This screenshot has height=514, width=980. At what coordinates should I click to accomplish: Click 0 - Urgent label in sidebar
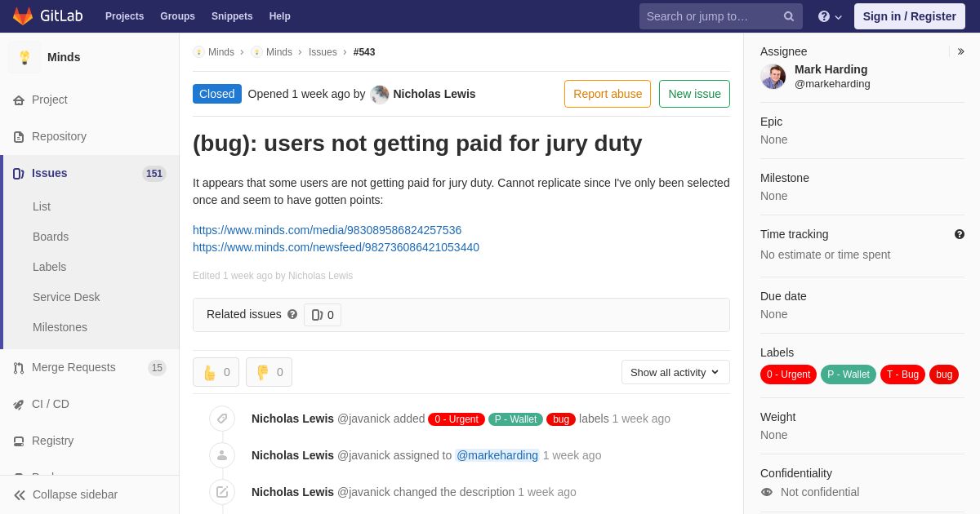coord(789,374)
